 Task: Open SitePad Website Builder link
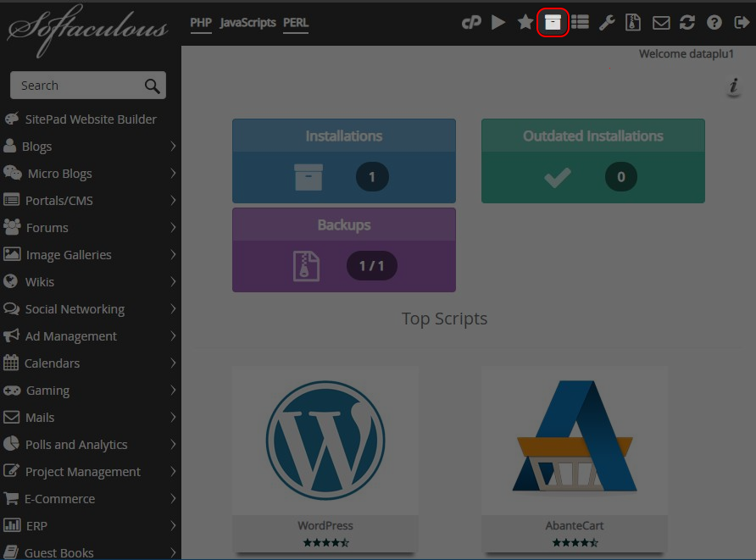coord(91,119)
